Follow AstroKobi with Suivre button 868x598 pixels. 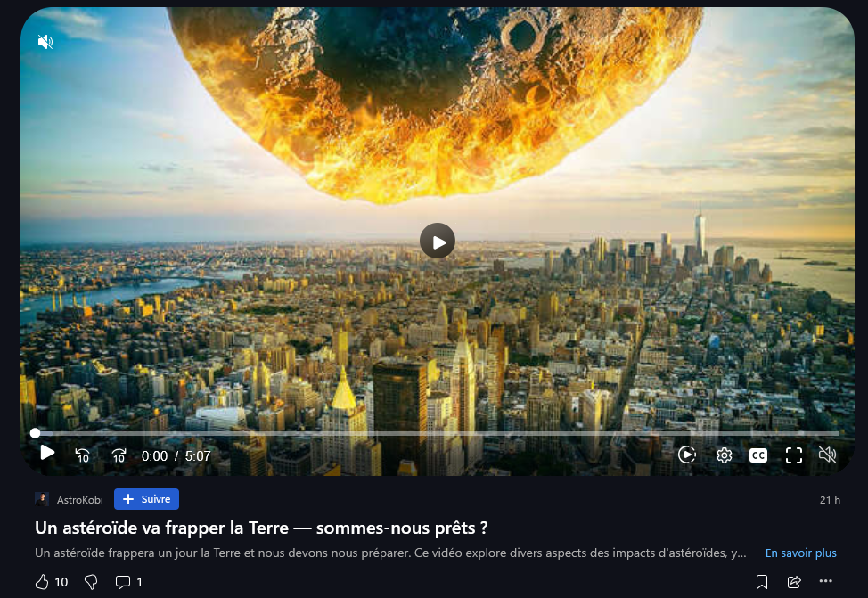click(x=146, y=499)
